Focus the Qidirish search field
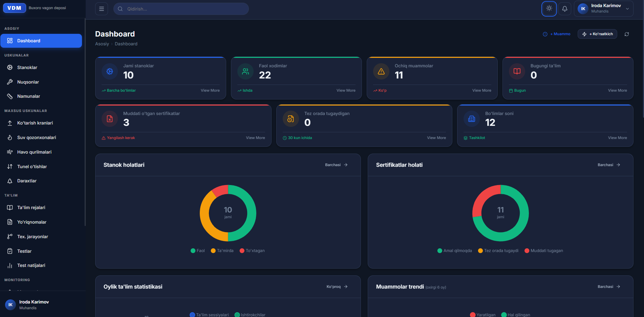This screenshot has height=317, width=644. click(181, 9)
